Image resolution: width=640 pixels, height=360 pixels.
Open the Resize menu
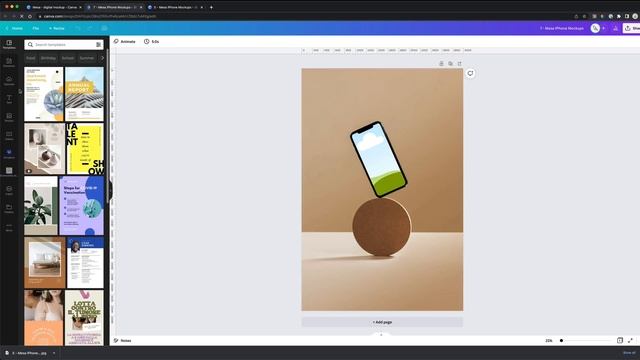pyautogui.click(x=57, y=28)
